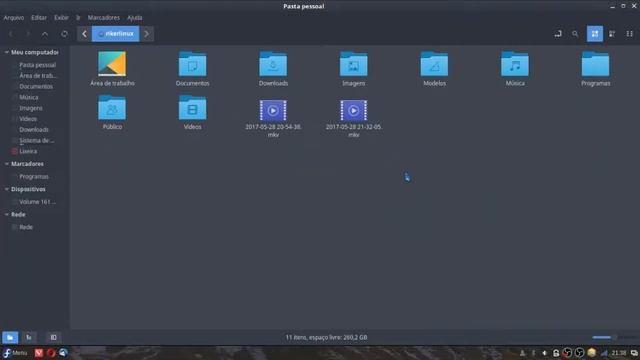Show tree view in the sidebar via bottom button

tap(29, 337)
